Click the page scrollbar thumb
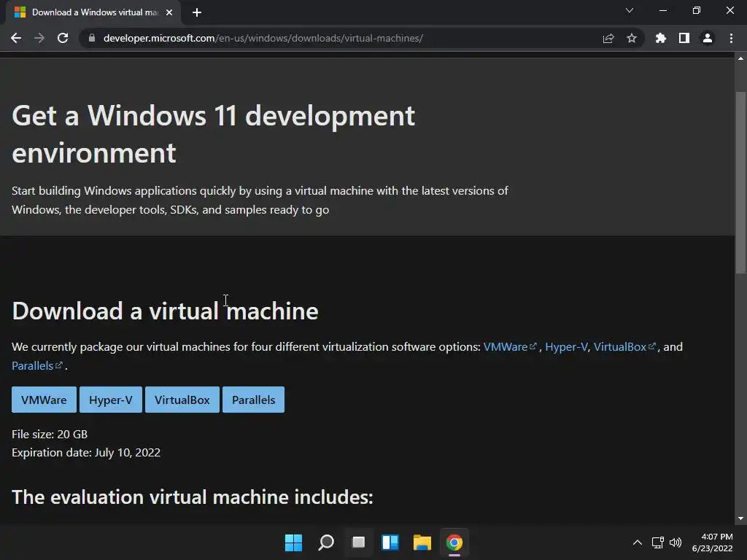Image resolution: width=747 pixels, height=560 pixels. [x=740, y=182]
